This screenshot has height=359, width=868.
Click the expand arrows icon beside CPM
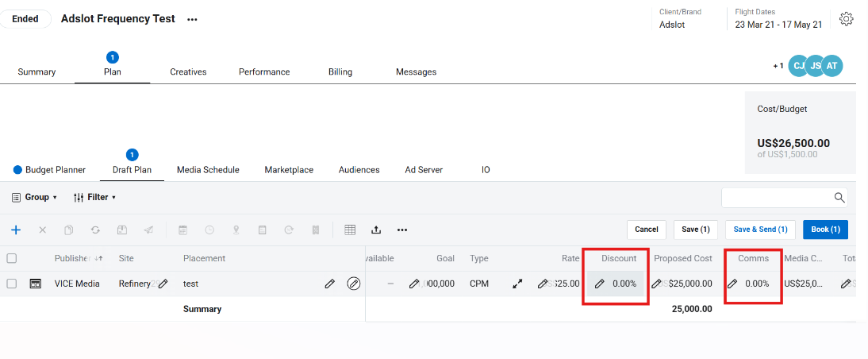pyautogui.click(x=517, y=284)
